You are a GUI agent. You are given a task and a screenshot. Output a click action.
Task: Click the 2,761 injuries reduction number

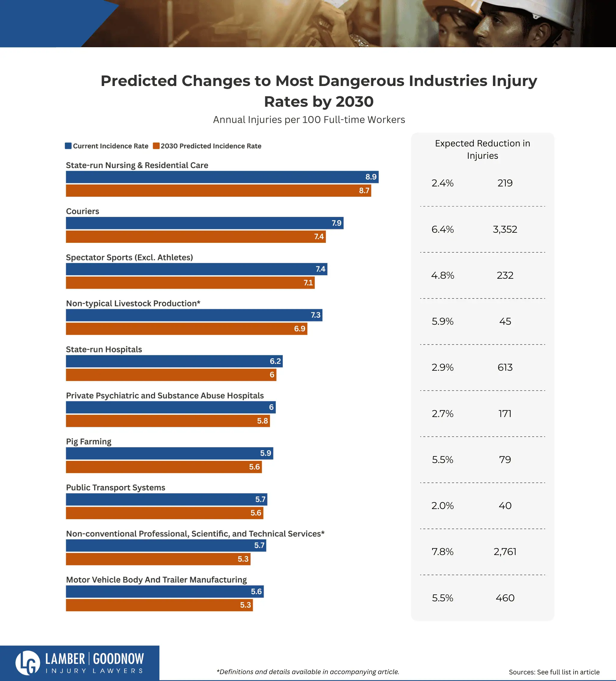(505, 552)
